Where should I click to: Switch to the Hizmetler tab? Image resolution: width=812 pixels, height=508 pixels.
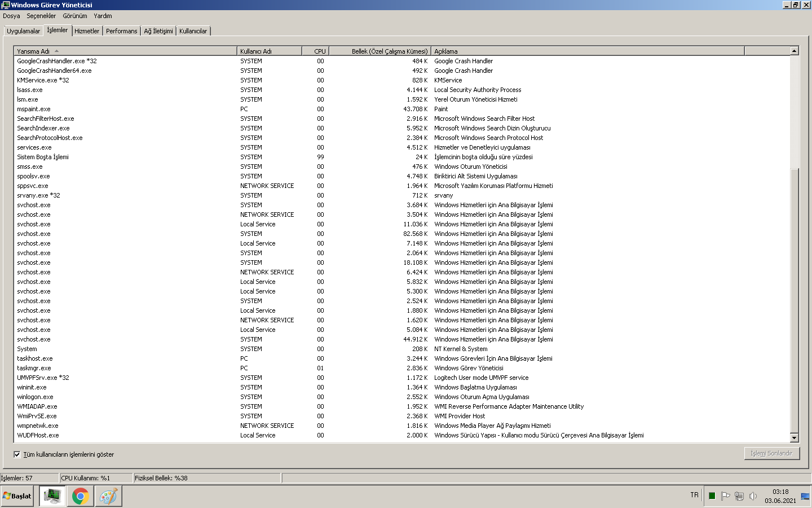click(87, 31)
